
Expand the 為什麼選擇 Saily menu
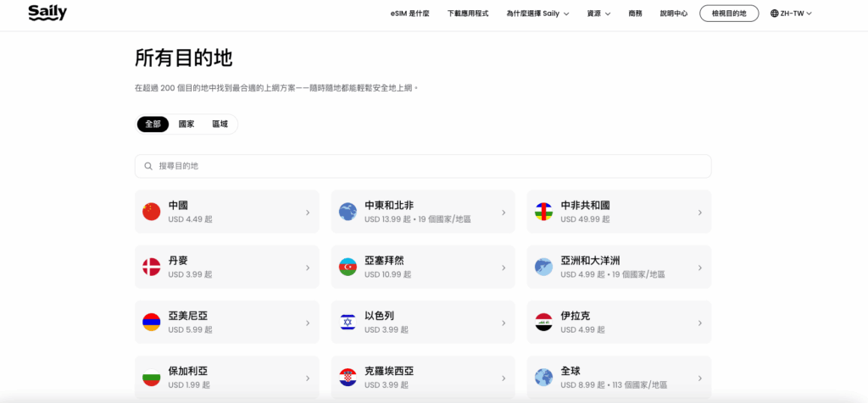(537, 14)
